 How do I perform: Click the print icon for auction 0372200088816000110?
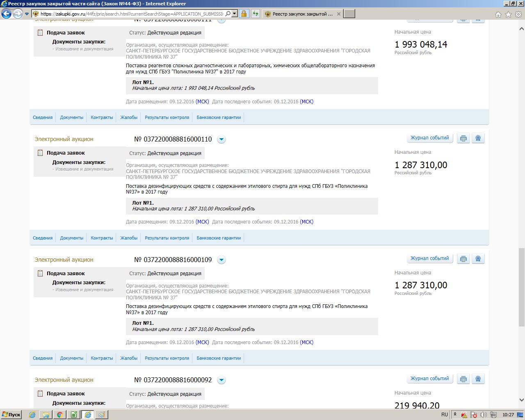click(463, 138)
